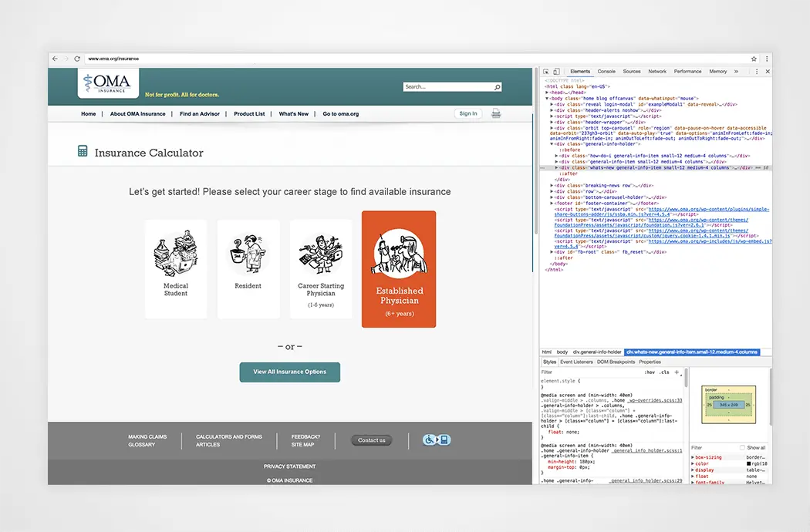Click the Sign In button
810x532 pixels.
pyautogui.click(x=468, y=113)
